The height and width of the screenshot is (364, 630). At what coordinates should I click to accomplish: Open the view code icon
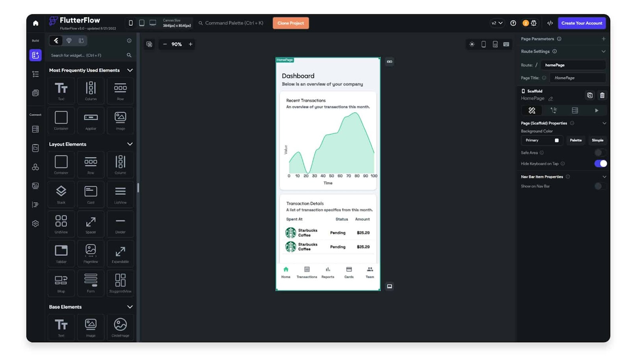550,23
